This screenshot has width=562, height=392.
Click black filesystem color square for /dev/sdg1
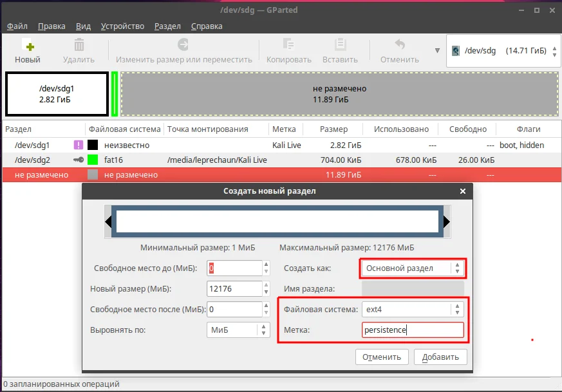[x=93, y=145]
